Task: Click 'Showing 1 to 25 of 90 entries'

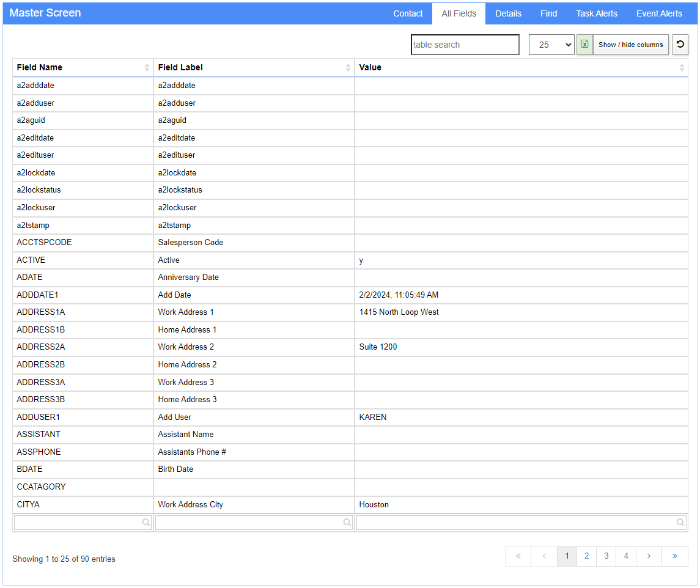Action: click(x=64, y=559)
